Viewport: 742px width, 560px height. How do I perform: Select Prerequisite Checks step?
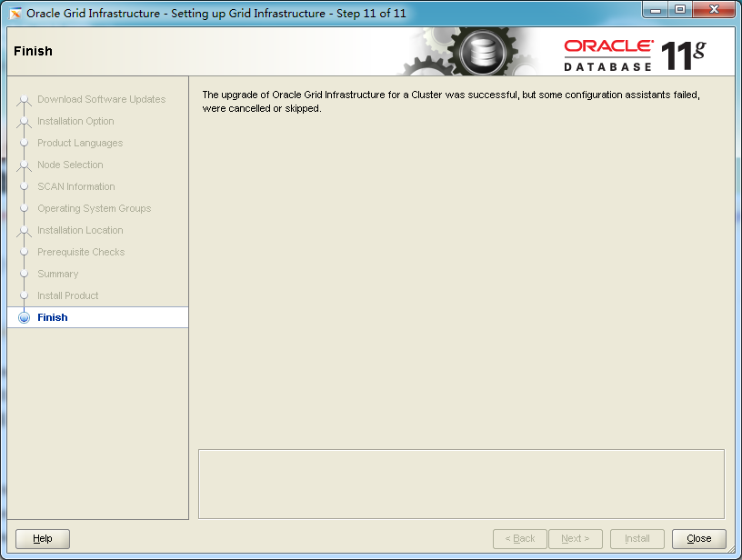(81, 252)
